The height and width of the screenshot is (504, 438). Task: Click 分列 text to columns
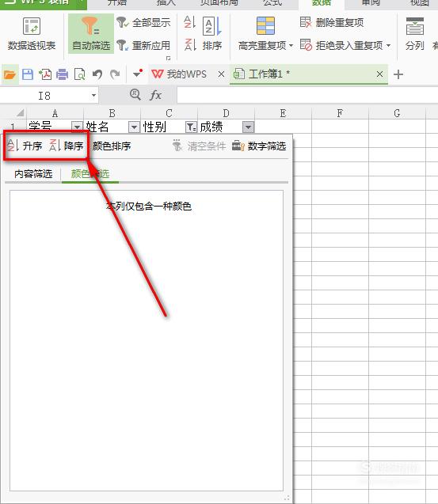coord(414,34)
